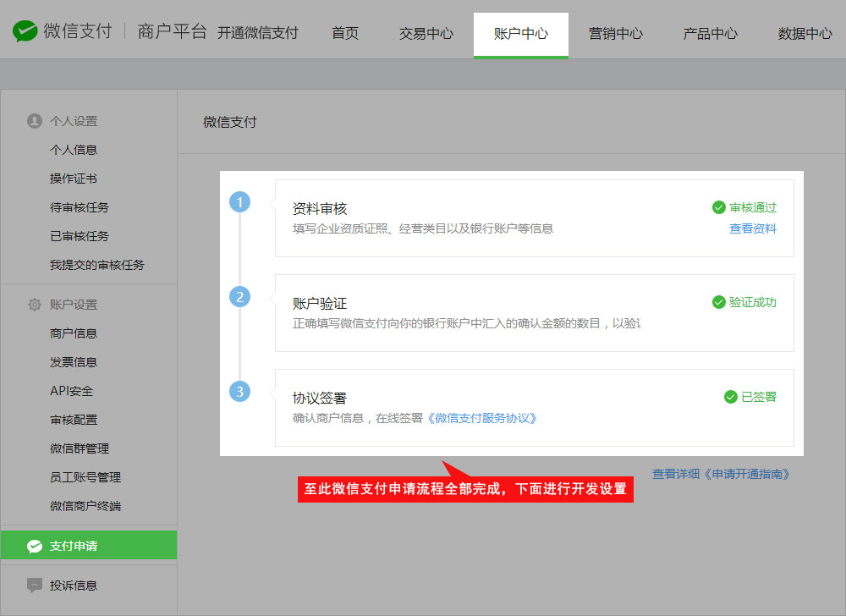Open 待审核任务 in the sidebar

(80, 207)
